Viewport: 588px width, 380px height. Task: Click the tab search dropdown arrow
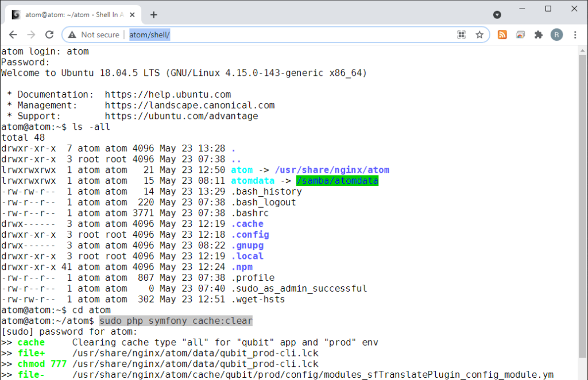click(x=497, y=15)
